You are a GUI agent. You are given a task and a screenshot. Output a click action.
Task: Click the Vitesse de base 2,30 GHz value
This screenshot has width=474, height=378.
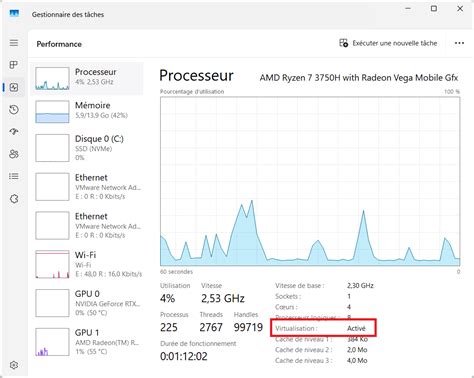(360, 286)
